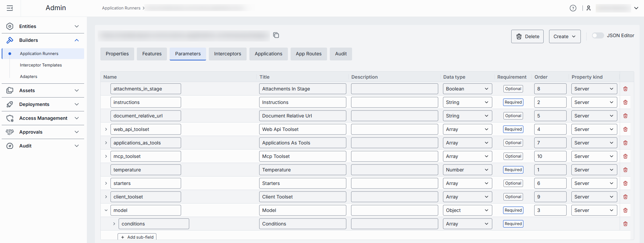Open the user profile icon

(x=589, y=8)
